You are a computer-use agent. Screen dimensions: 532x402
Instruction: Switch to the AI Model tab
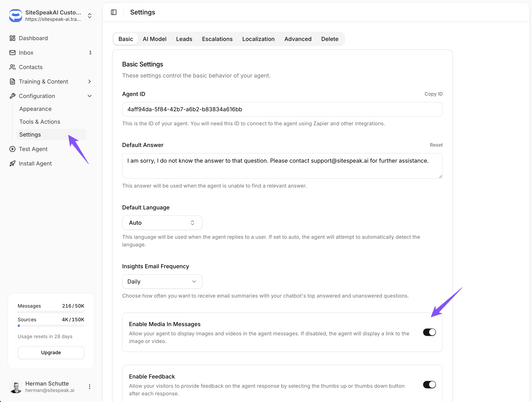tap(154, 39)
